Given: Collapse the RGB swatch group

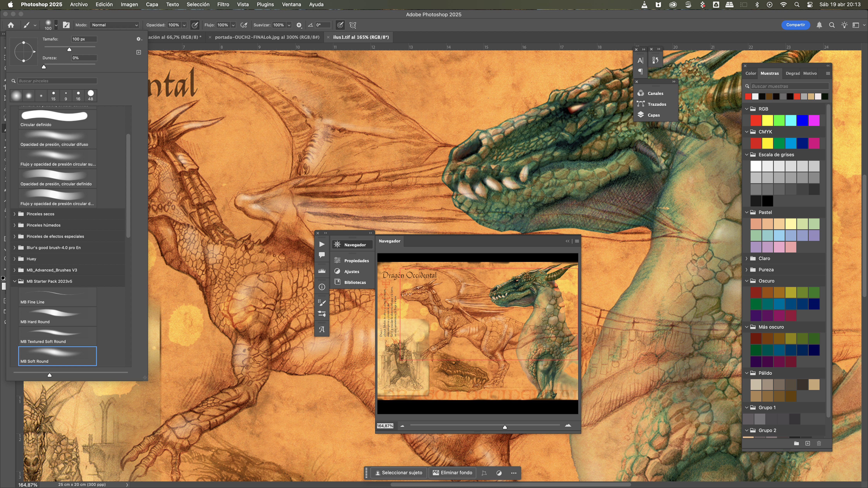Looking at the screenshot, I should coord(747,109).
